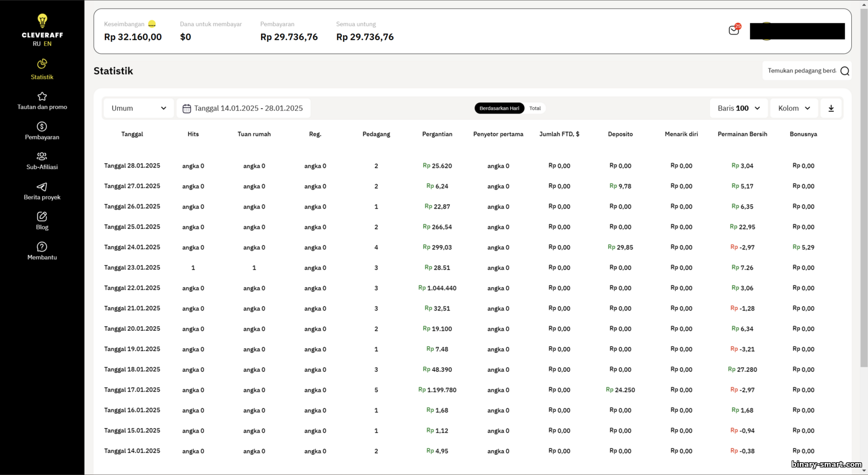The image size is (868, 475).
Task: Switch language to EN
Action: tap(47, 44)
